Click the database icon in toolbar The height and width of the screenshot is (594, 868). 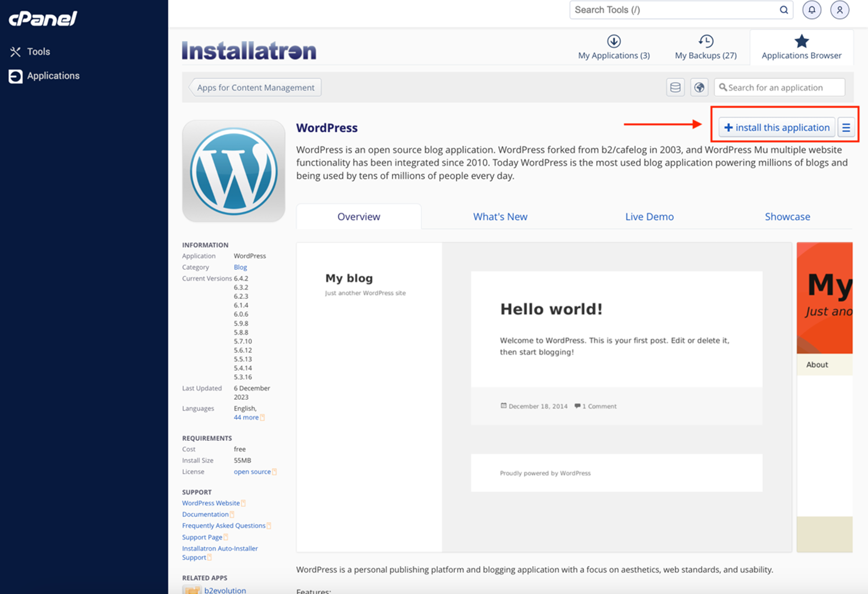[675, 87]
